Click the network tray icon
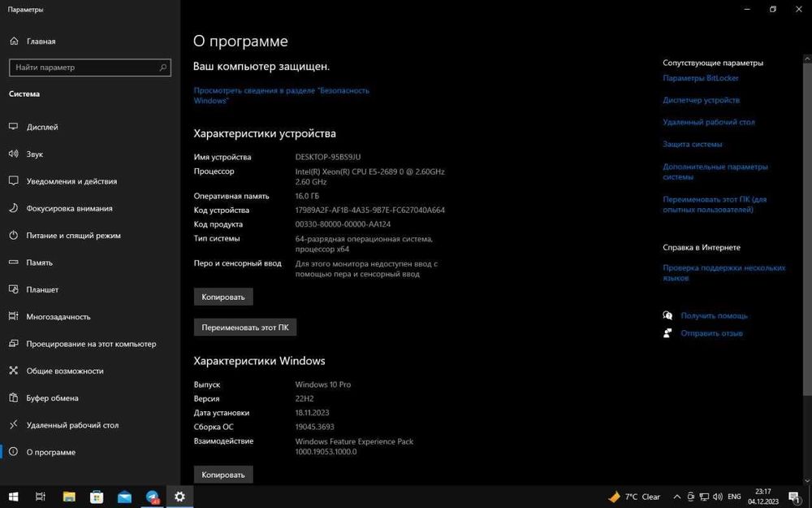The width and height of the screenshot is (812, 508). coord(704,497)
